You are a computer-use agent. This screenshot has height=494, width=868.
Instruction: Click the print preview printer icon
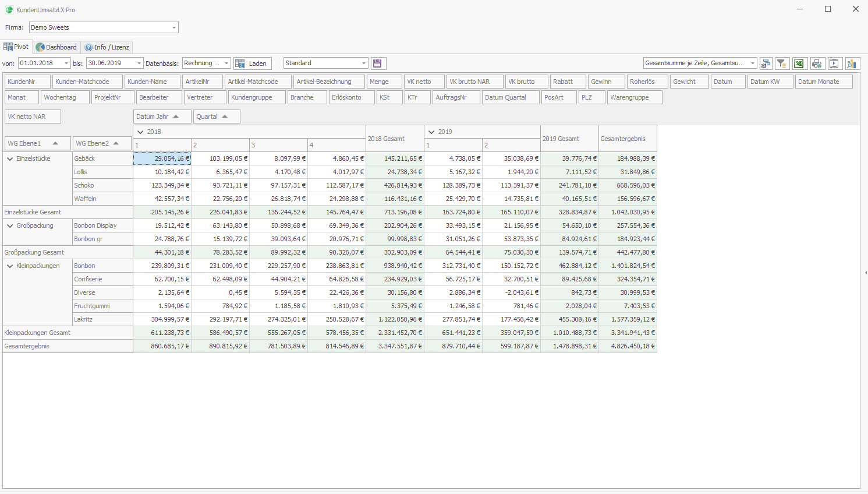click(817, 63)
